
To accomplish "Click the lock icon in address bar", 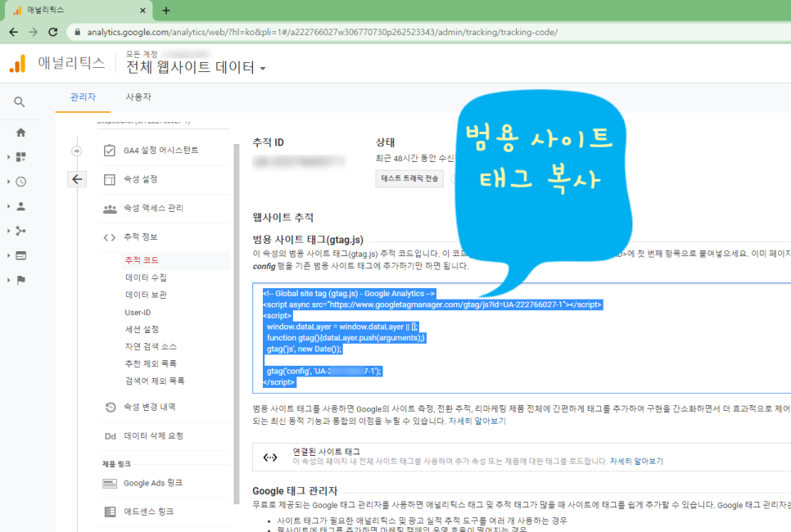I will click(x=77, y=32).
